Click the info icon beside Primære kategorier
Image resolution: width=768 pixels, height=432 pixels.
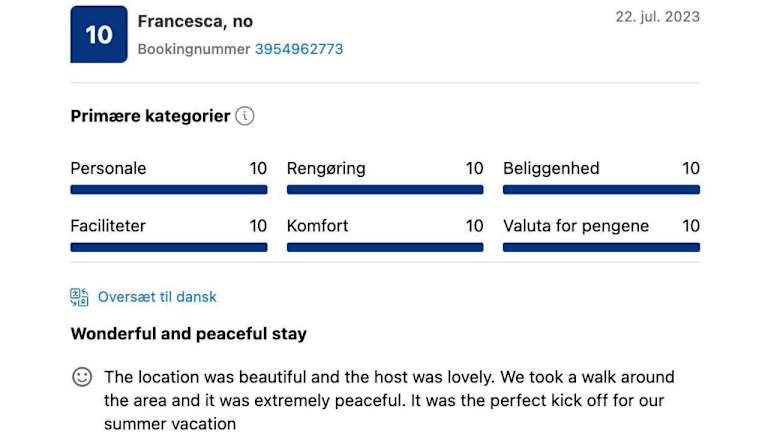coord(245,116)
